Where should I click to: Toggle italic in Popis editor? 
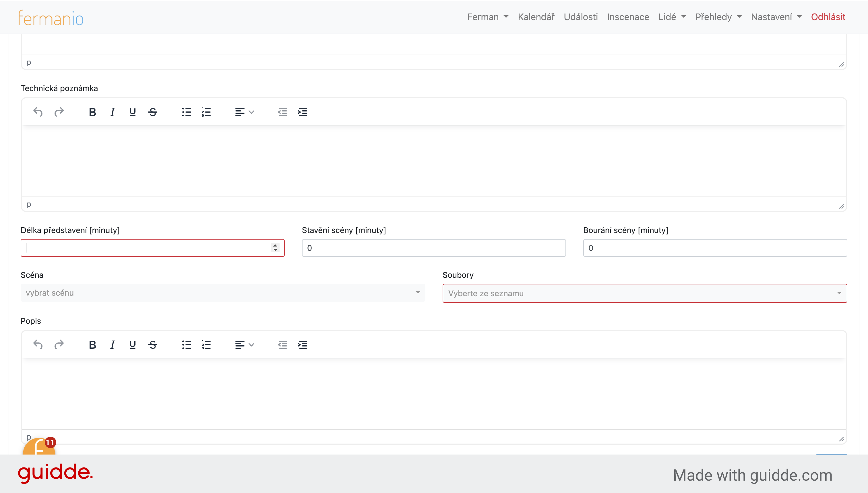point(112,345)
